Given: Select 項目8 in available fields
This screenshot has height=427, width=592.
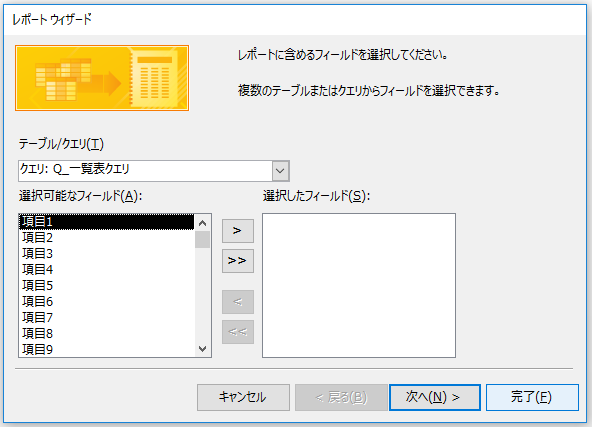Looking at the screenshot, I should point(106,333).
